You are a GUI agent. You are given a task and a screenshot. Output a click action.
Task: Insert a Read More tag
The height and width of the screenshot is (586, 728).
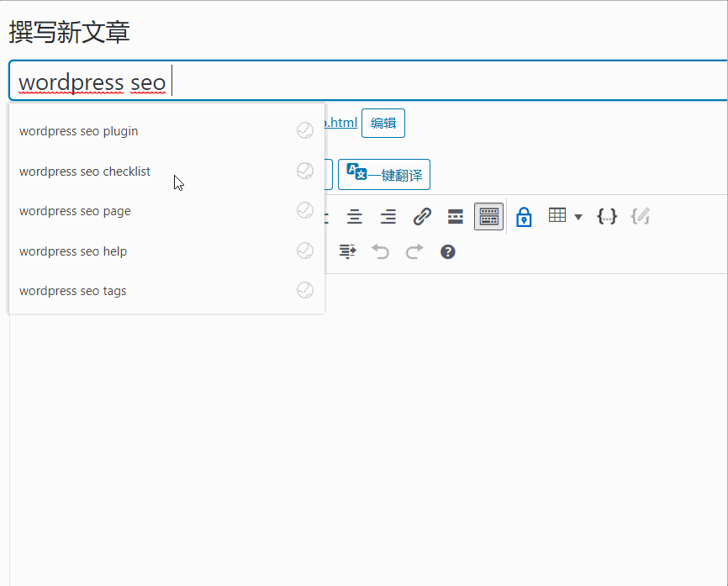click(456, 217)
